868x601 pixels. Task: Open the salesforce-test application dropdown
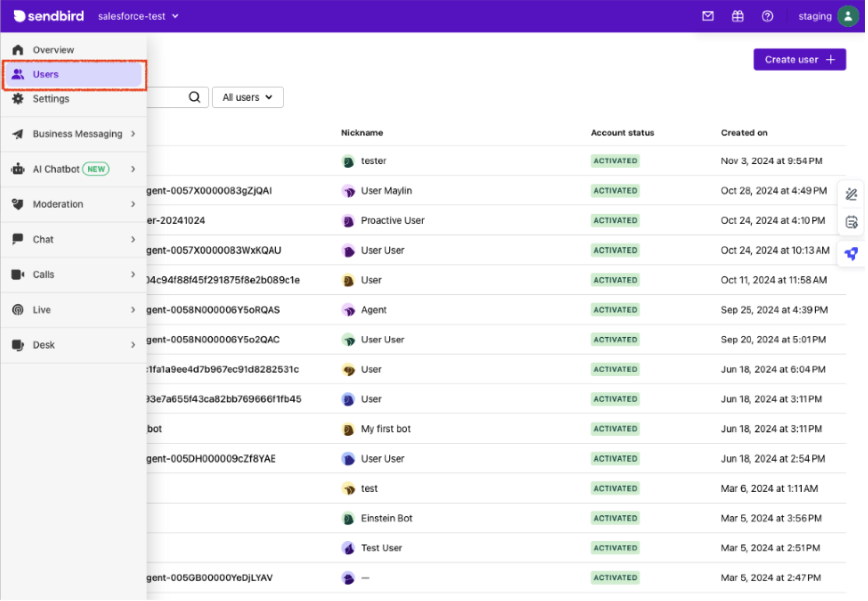click(138, 16)
